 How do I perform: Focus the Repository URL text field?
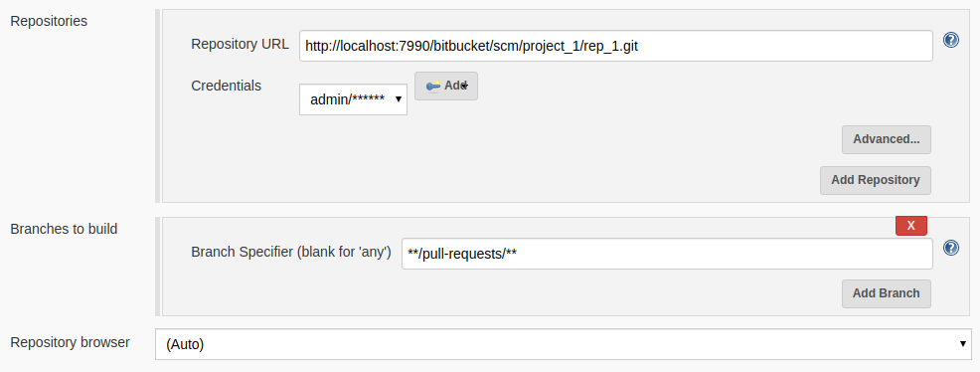(x=615, y=46)
